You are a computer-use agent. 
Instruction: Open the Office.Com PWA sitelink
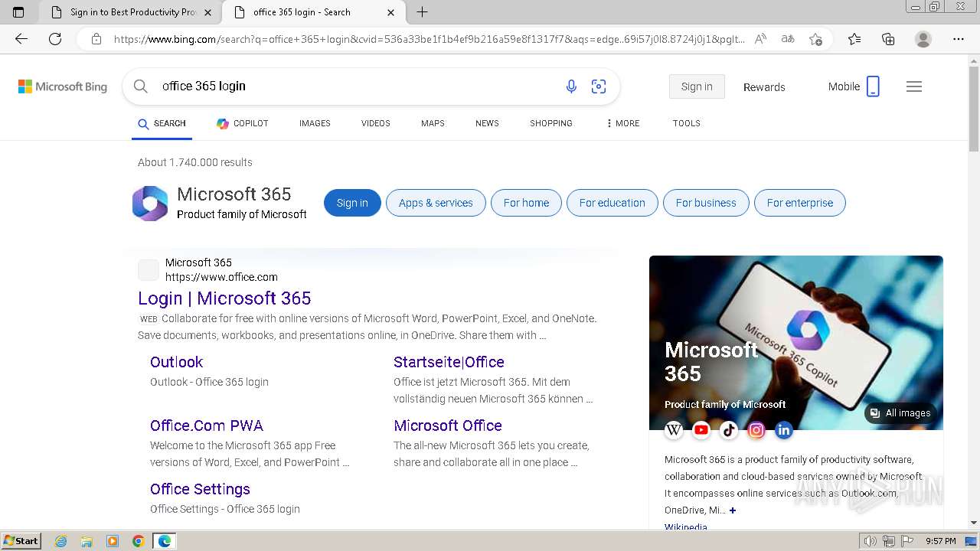pyautogui.click(x=207, y=425)
